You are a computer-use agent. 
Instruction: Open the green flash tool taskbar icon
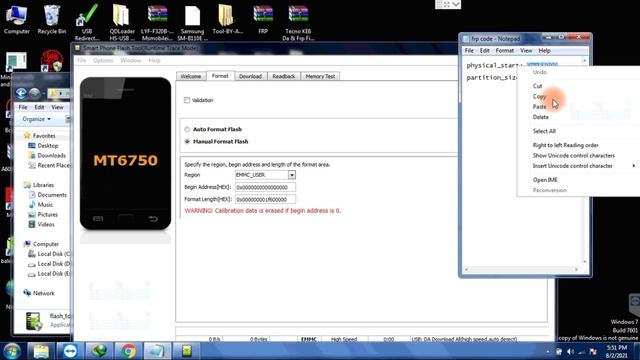pos(187,351)
